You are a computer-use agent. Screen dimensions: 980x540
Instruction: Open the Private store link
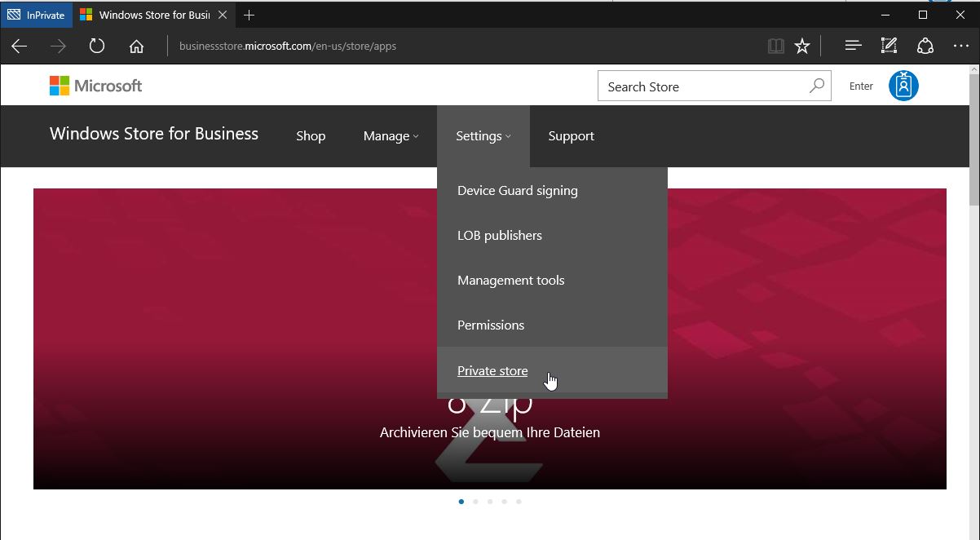pos(492,370)
